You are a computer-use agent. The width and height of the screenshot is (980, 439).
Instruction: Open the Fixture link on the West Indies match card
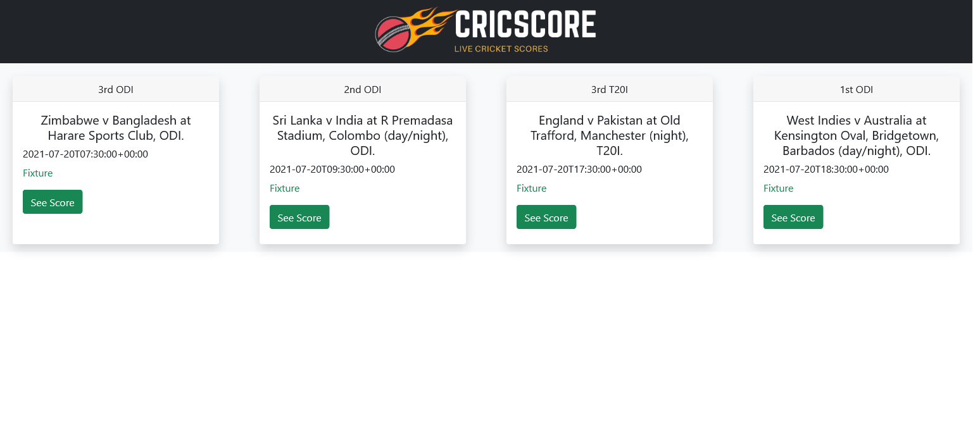778,188
